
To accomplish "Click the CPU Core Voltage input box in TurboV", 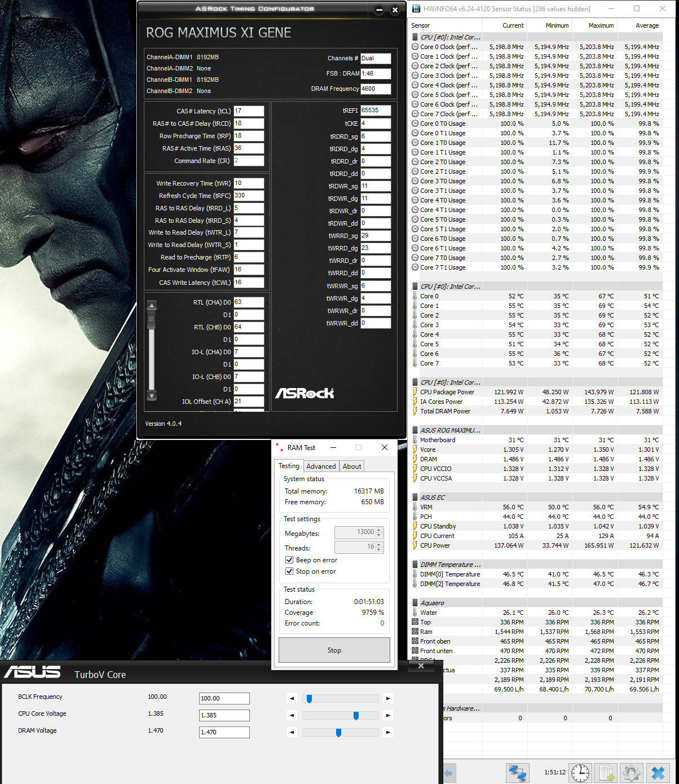I will (224, 715).
